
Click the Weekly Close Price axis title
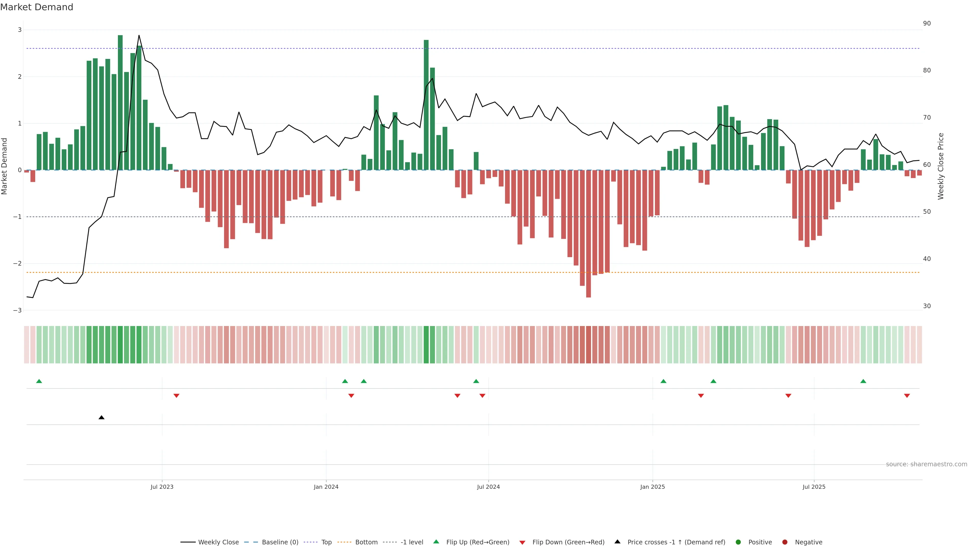(941, 166)
